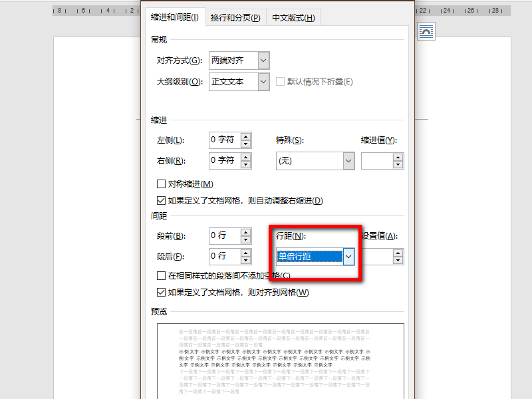Image resolution: width=532 pixels, height=399 pixels.
Task: Open the 行距 line spacing dropdown
Action: click(x=349, y=257)
